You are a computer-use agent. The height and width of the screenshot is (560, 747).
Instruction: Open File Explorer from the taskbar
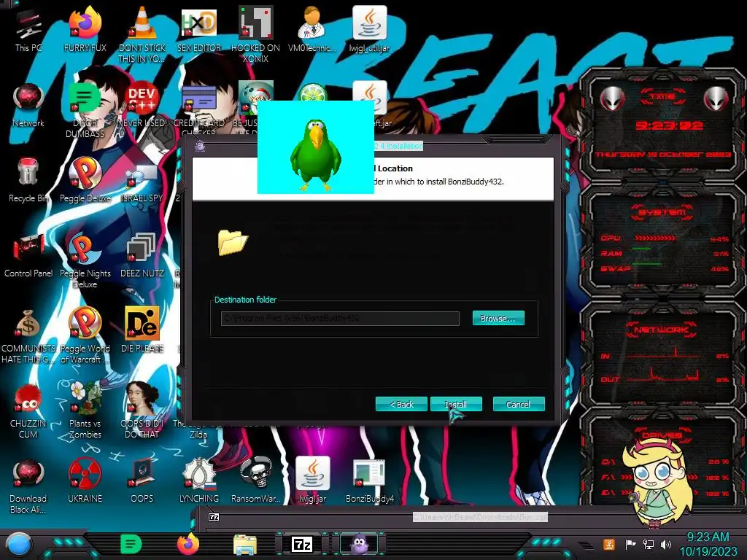coord(245,545)
